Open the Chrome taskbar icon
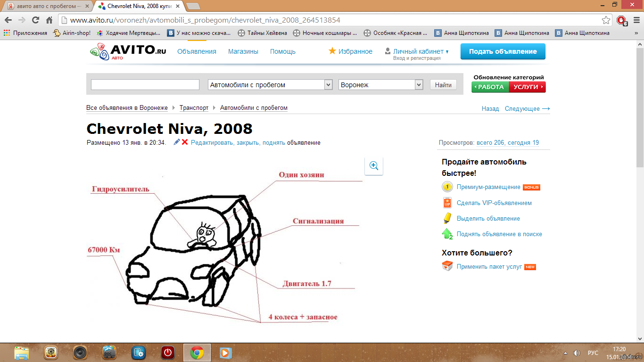Viewport: 644px width, 362px height. (x=197, y=353)
